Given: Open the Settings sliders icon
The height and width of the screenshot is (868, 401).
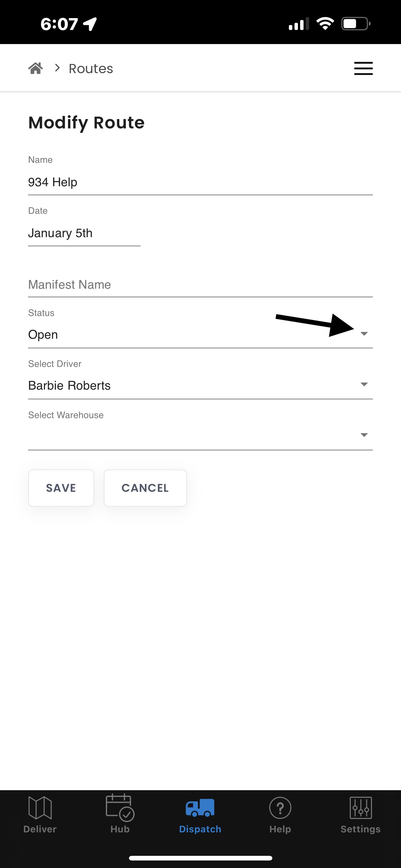Looking at the screenshot, I should point(361,808).
